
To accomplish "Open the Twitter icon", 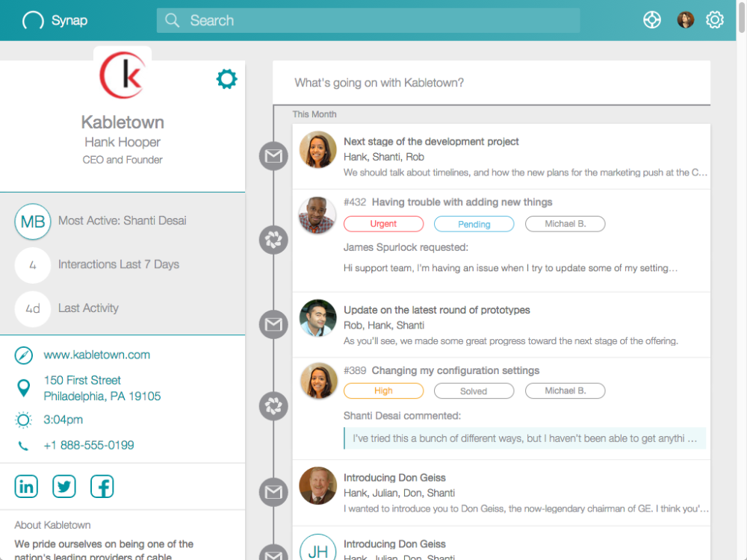I will pyautogui.click(x=63, y=486).
